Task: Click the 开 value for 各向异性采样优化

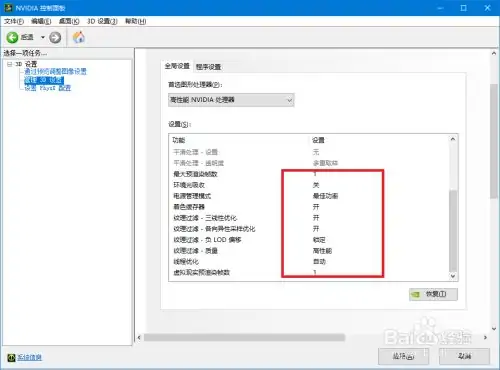Action: [x=316, y=229]
